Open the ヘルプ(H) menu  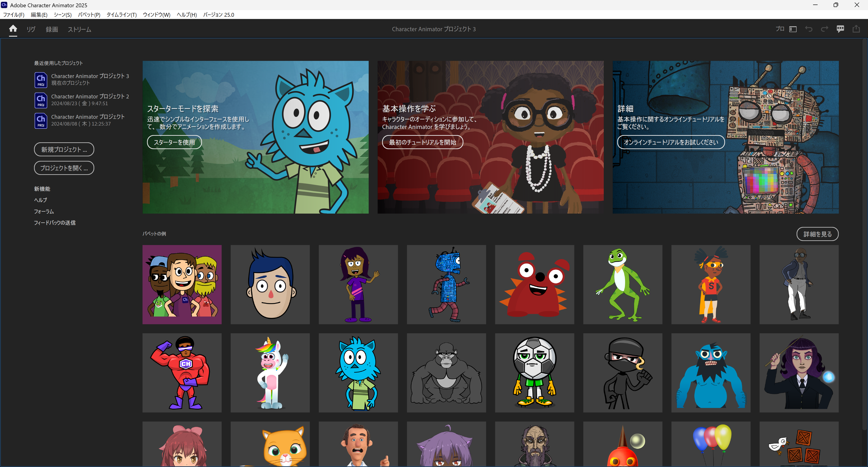[187, 15]
